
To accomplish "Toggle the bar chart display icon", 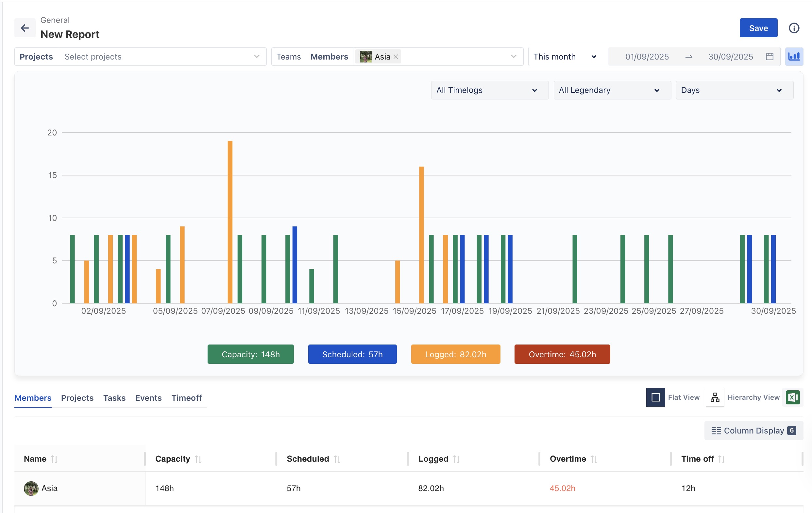I will (794, 56).
